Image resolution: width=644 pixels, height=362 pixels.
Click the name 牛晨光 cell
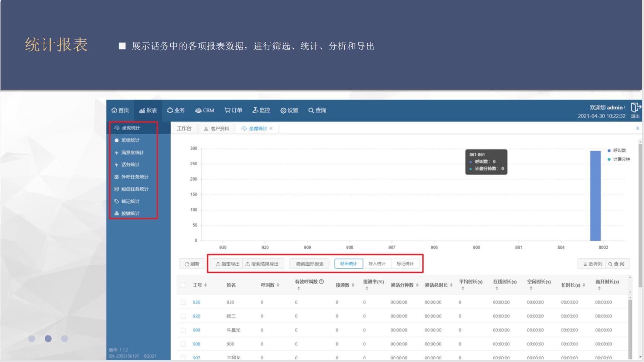[234, 330]
